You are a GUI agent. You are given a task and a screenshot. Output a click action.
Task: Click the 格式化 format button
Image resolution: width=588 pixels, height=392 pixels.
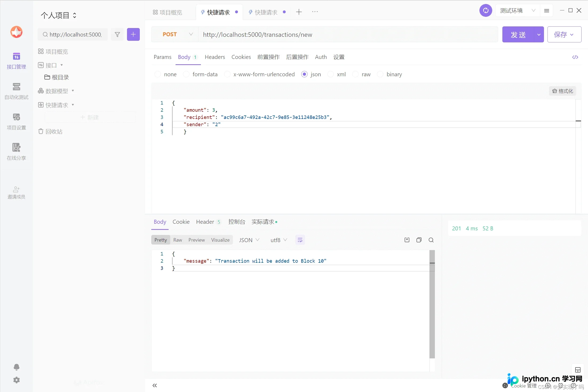(563, 91)
